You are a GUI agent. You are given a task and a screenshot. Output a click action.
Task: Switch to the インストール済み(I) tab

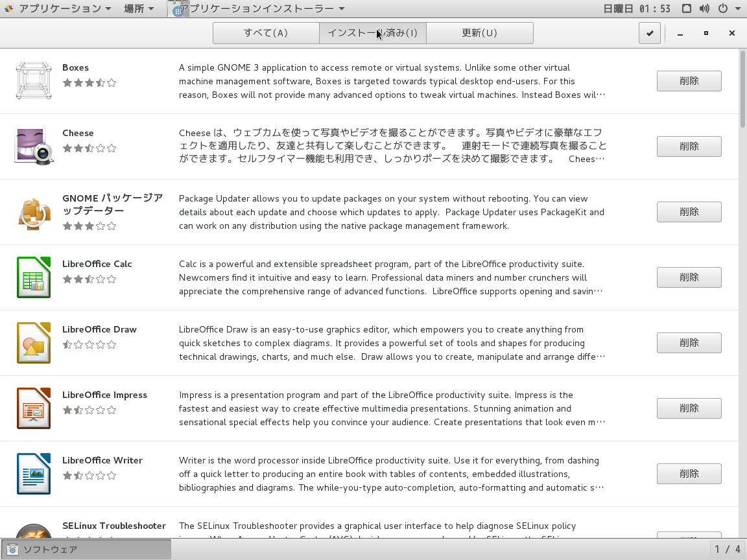(373, 33)
